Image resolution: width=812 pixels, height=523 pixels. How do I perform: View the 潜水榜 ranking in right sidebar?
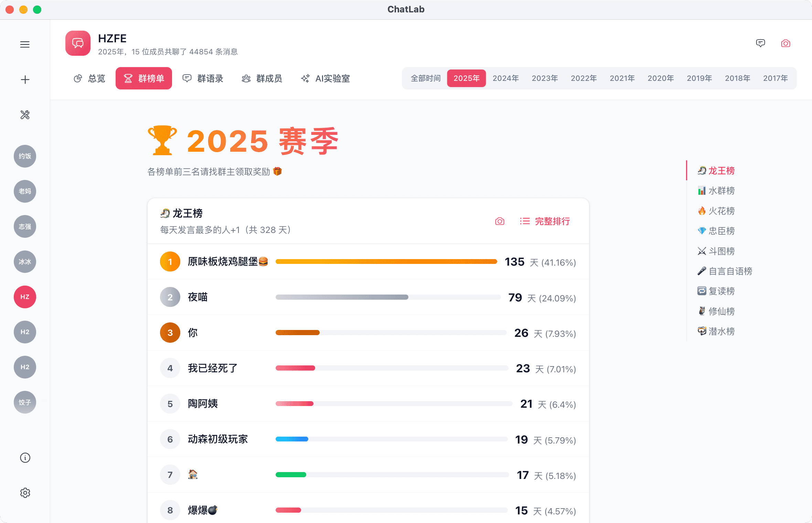tap(722, 331)
